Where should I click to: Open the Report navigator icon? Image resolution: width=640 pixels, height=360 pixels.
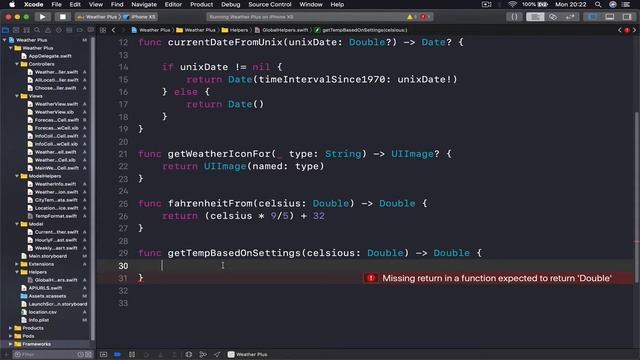90,30
